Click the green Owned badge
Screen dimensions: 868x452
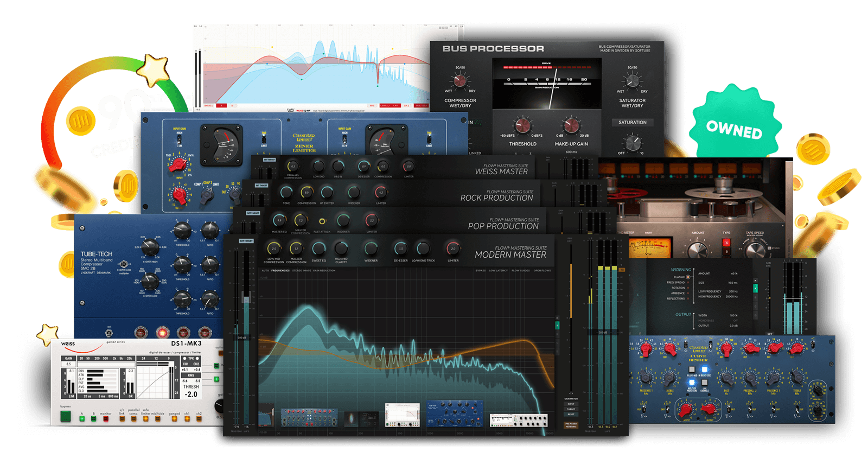(734, 129)
